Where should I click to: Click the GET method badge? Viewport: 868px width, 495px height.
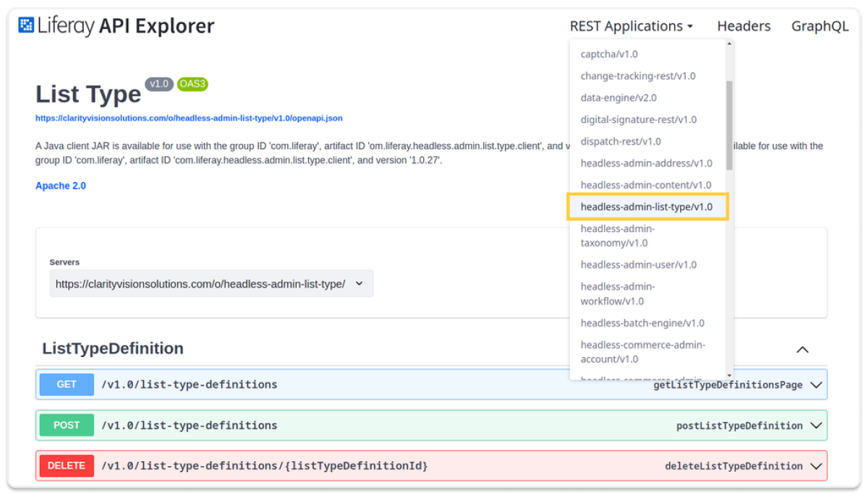pyautogui.click(x=67, y=384)
